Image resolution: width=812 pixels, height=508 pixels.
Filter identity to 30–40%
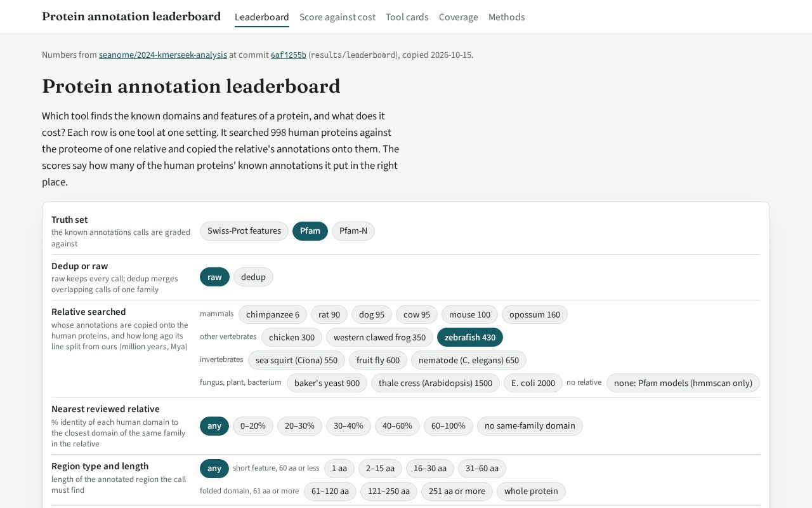[x=348, y=425]
